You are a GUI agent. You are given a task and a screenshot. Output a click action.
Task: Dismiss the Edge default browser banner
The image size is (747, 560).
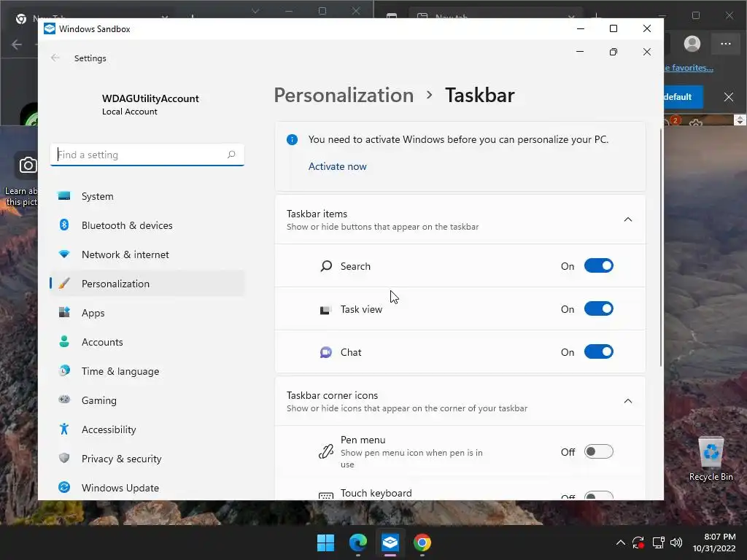click(729, 97)
